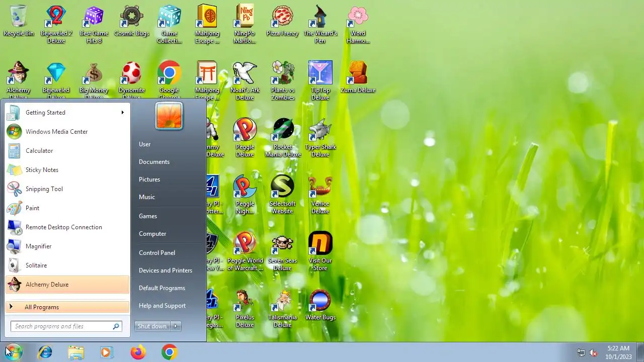Screen dimensions: 644x362
Task: Open Internet Explorer from taskbar
Action: (x=45, y=352)
